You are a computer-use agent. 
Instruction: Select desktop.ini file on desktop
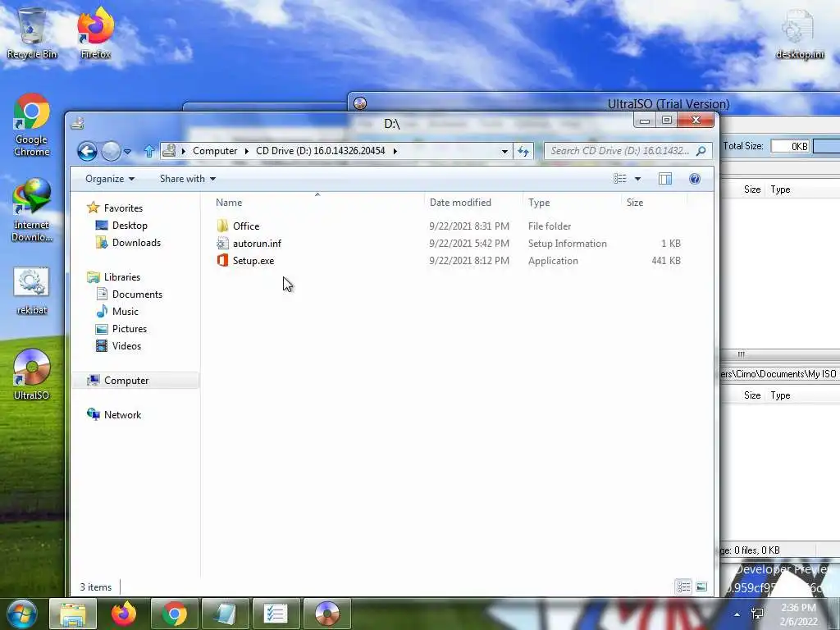click(x=799, y=33)
